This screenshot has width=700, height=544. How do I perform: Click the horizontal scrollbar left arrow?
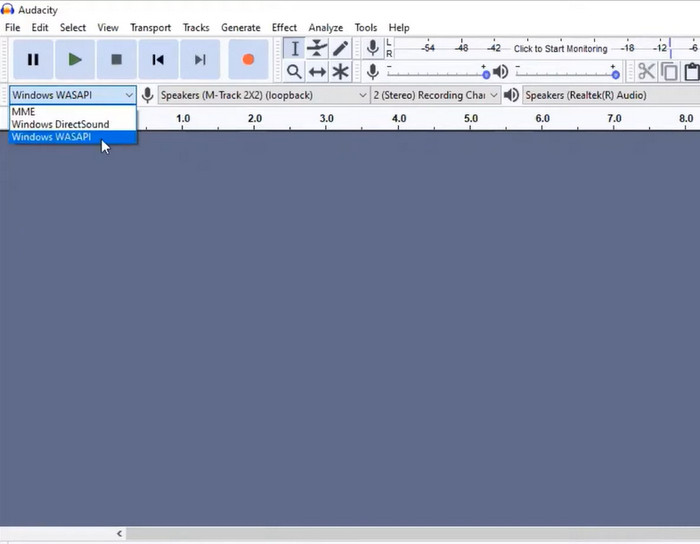coord(119,534)
